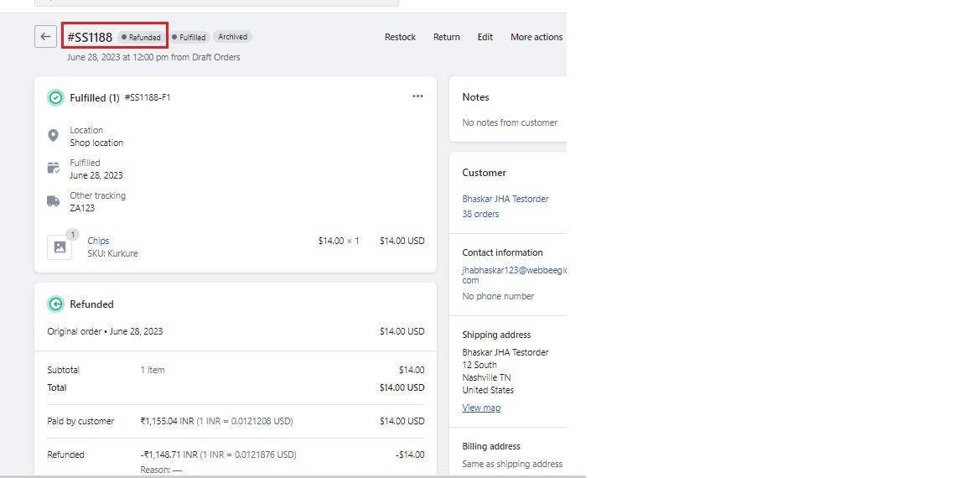The image size is (980, 478).
Task: Select tracking number ZA123
Action: pos(82,208)
